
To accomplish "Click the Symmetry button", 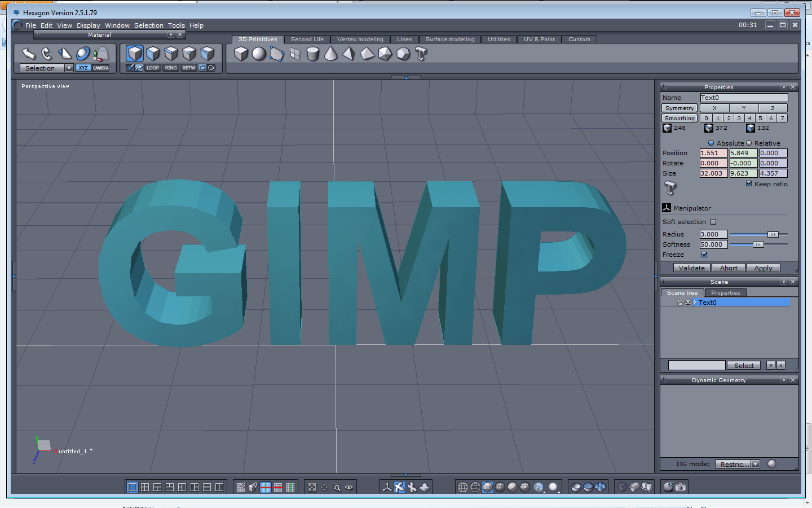I will 679,108.
